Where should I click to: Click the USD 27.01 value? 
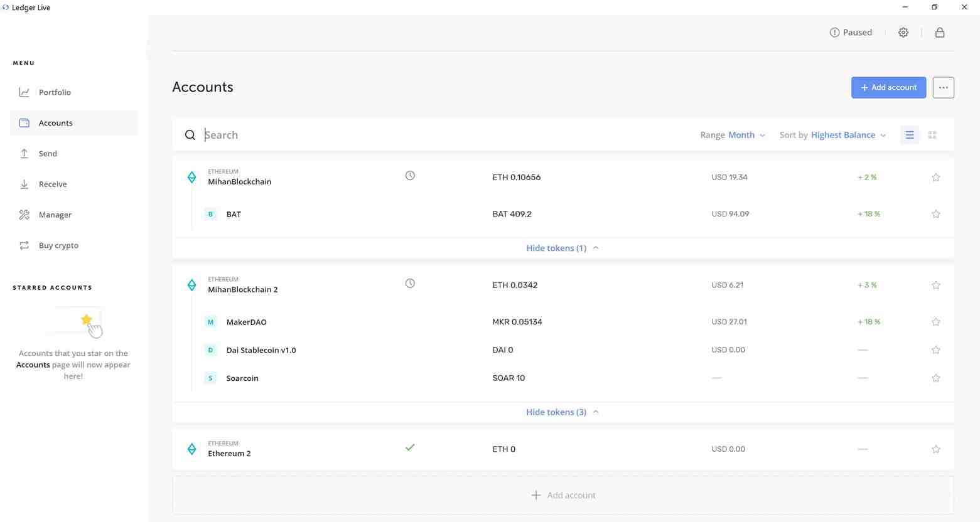729,322
